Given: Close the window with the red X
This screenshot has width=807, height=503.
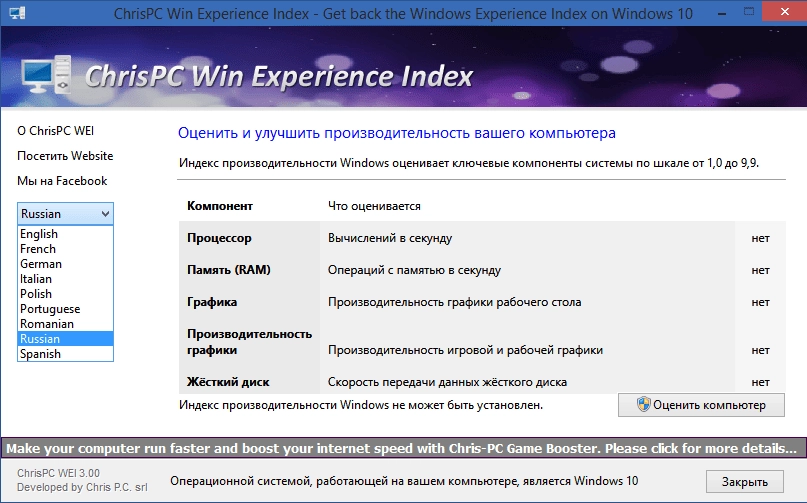Looking at the screenshot, I should click(784, 11).
